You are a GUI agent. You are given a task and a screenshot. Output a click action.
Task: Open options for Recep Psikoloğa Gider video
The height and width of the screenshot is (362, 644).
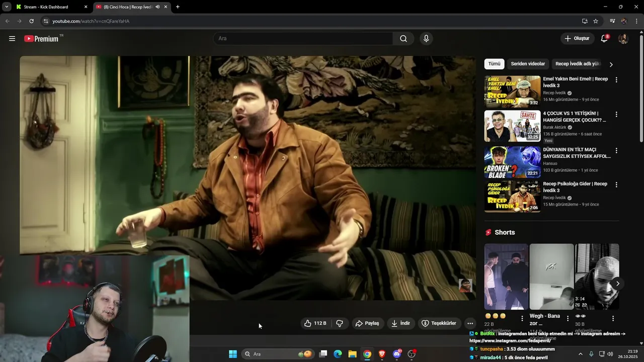pos(616,185)
